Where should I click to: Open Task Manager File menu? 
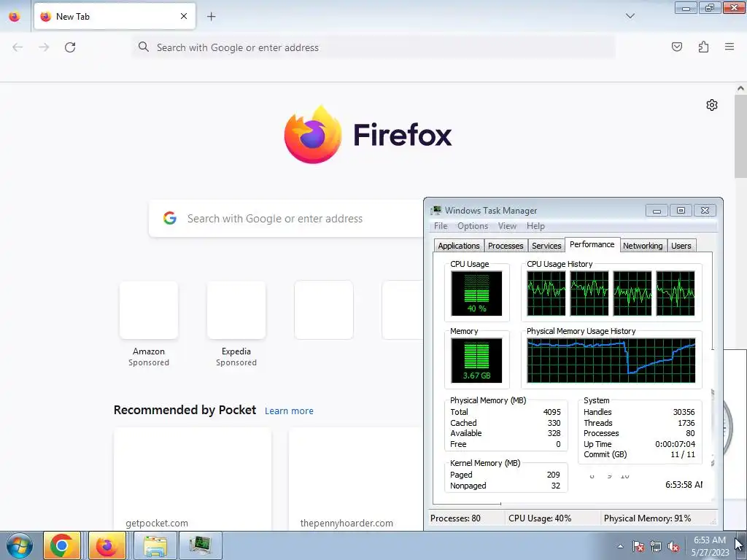[441, 226]
